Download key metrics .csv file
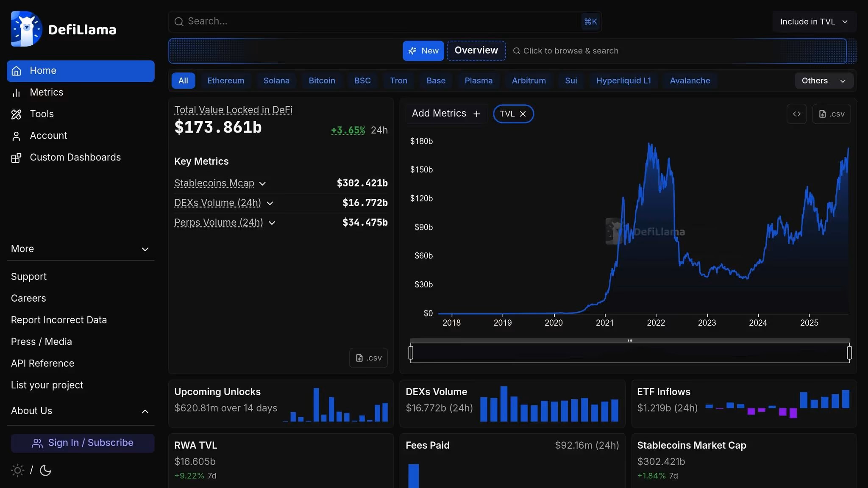Image resolution: width=868 pixels, height=488 pixels. pyautogui.click(x=368, y=358)
